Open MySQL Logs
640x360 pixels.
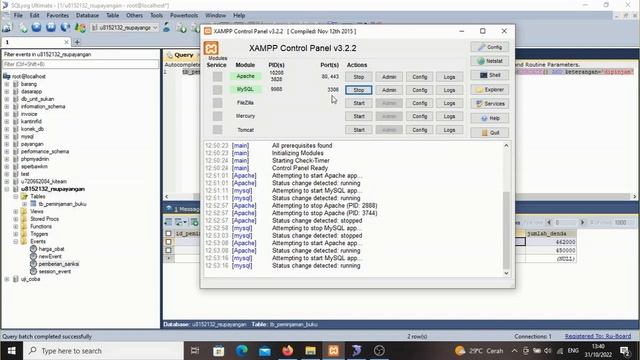[449, 90]
